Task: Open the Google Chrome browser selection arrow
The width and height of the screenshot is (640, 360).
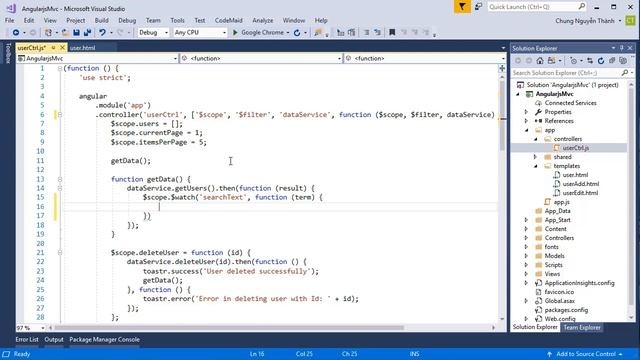Action: click(288, 33)
